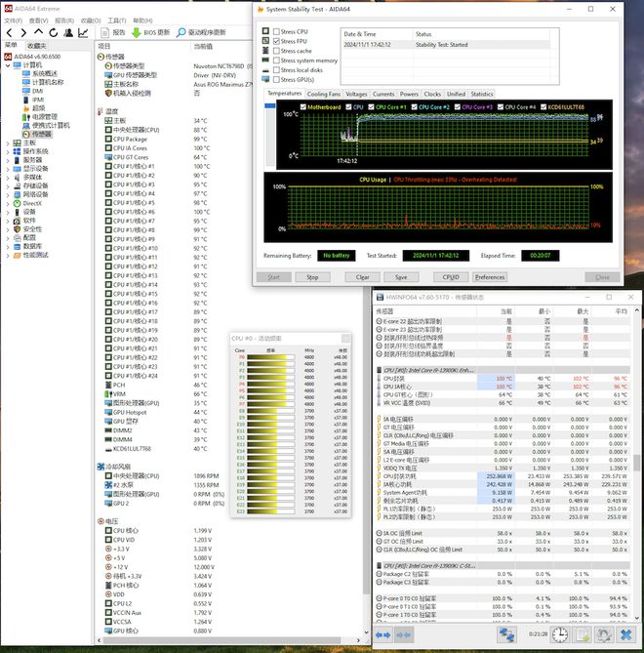The image size is (644, 653).
Task: Open the File menu in AIDA64
Action: click(13, 20)
